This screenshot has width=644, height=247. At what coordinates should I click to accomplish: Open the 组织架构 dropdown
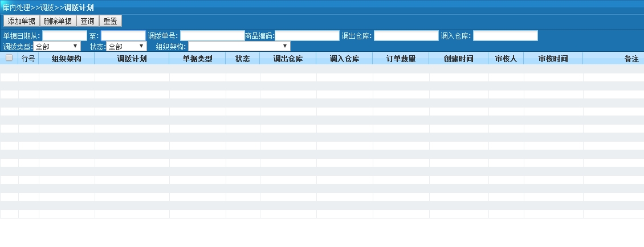[239, 46]
